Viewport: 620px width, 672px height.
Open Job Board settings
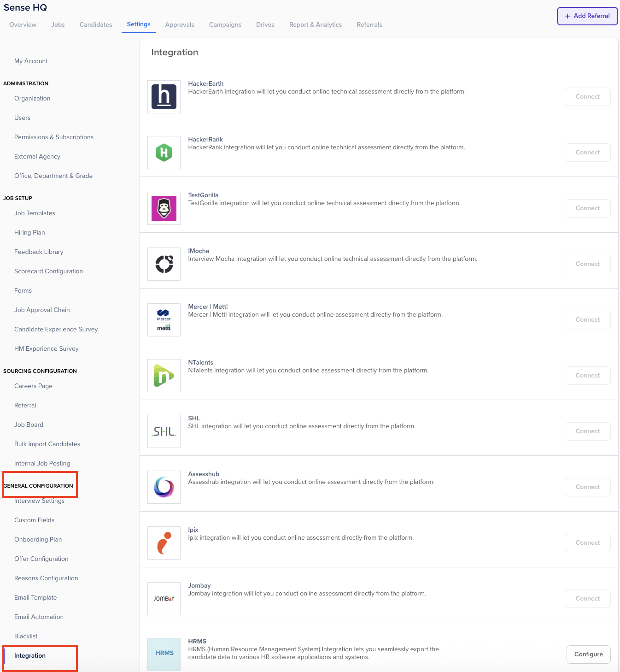pos(29,424)
